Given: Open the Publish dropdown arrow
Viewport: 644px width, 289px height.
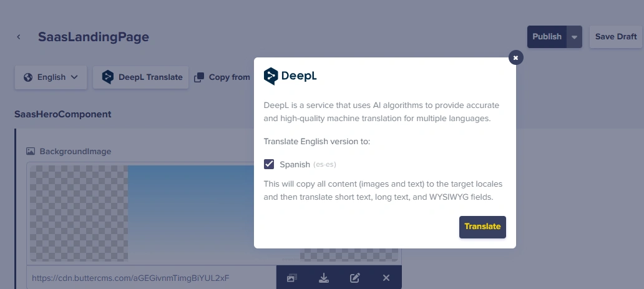Looking at the screenshot, I should 574,37.
